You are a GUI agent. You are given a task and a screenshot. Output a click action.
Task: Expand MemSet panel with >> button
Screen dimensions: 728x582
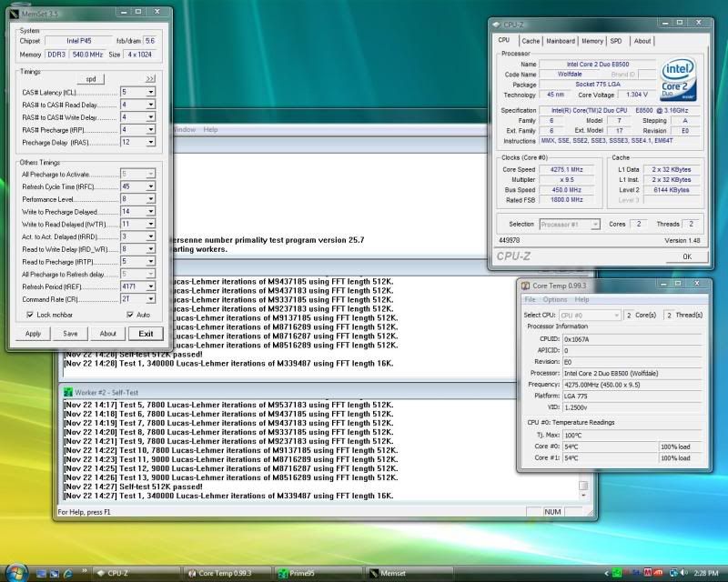(149, 79)
